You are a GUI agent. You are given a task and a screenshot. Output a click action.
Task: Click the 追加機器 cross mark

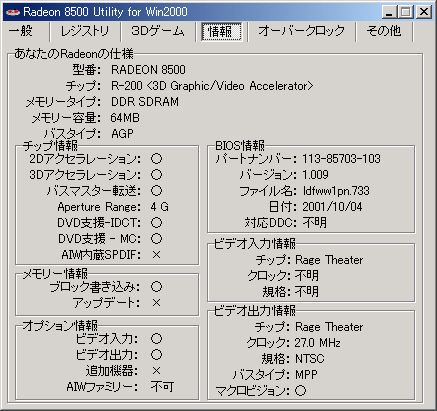[156, 371]
